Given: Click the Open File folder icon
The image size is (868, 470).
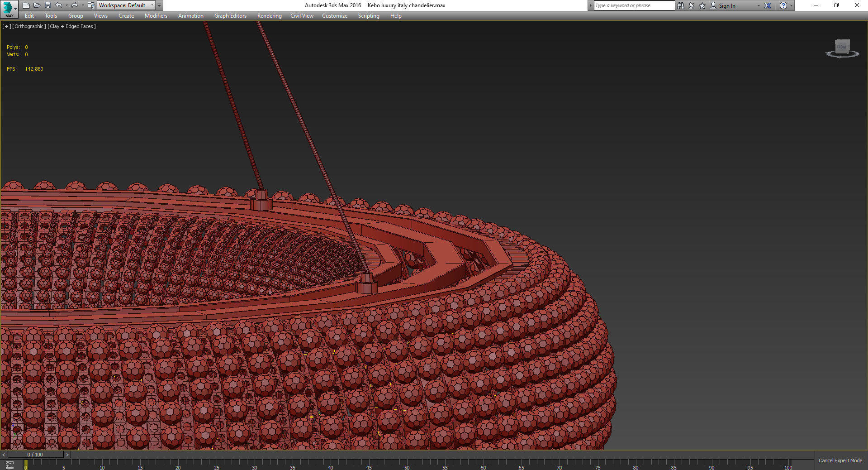Looking at the screenshot, I should 37,5.
